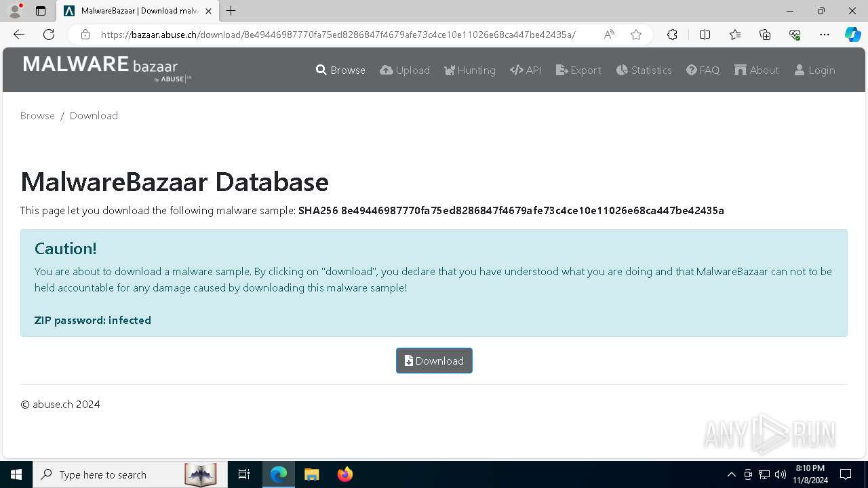
Task: Click the Browse breadcrumb link
Action: 37,115
